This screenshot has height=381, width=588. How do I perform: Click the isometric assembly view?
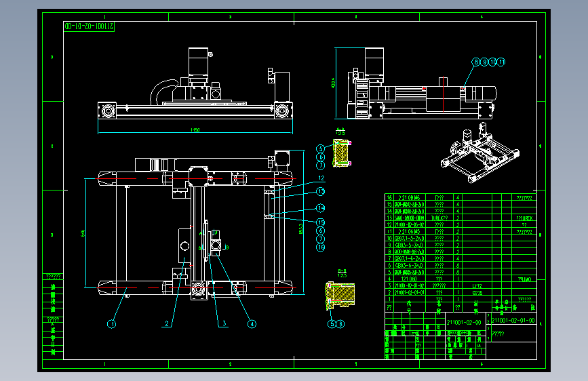pos(480,154)
